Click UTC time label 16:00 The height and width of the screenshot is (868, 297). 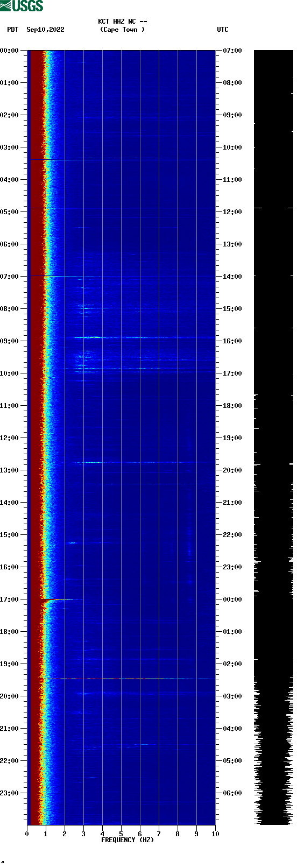tap(232, 341)
